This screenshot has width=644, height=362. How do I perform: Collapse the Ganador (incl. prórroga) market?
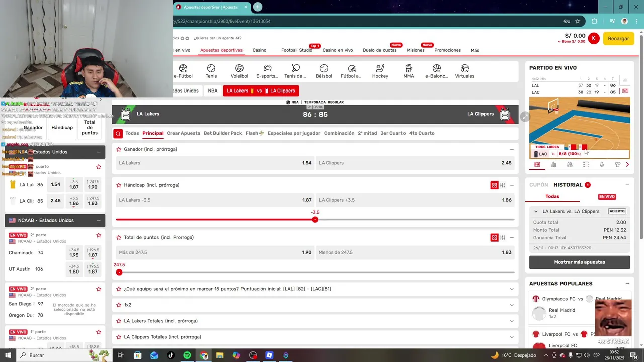(x=512, y=149)
